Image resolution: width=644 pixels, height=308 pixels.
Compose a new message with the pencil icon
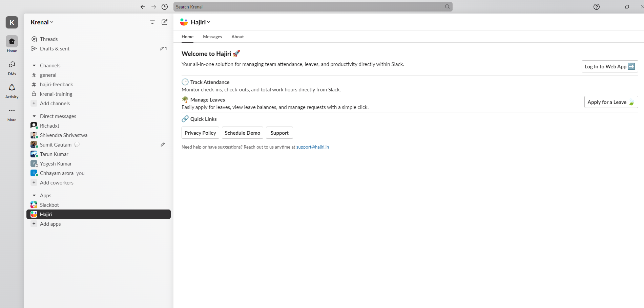pos(165,22)
